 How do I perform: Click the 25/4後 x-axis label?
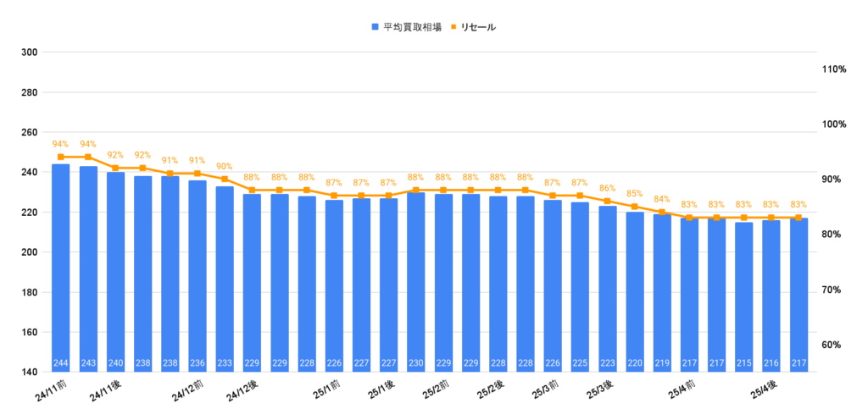click(762, 389)
